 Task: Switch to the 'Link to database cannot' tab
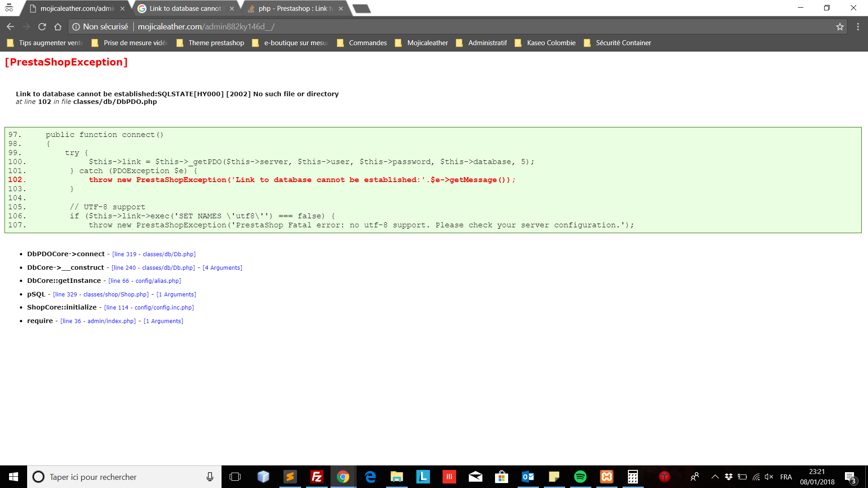click(x=185, y=9)
